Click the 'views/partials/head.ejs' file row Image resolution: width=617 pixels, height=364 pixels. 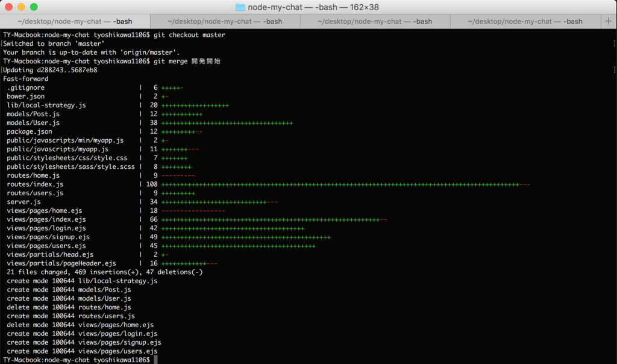coord(87,254)
